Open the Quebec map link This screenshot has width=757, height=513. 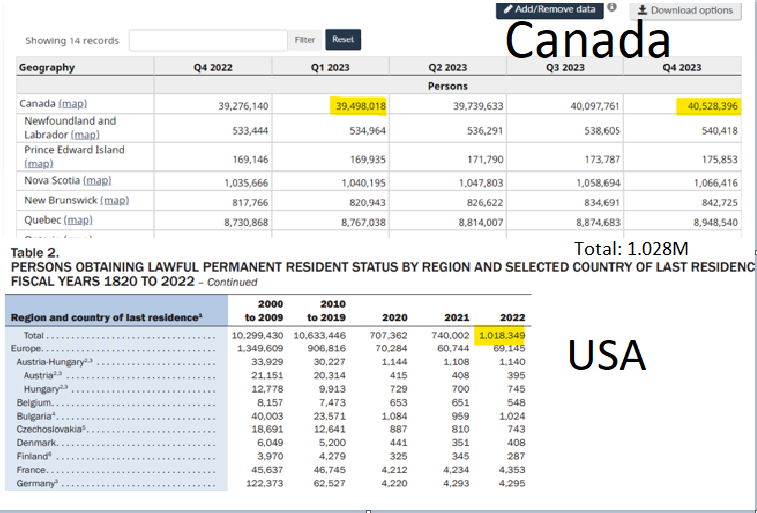click(78, 220)
